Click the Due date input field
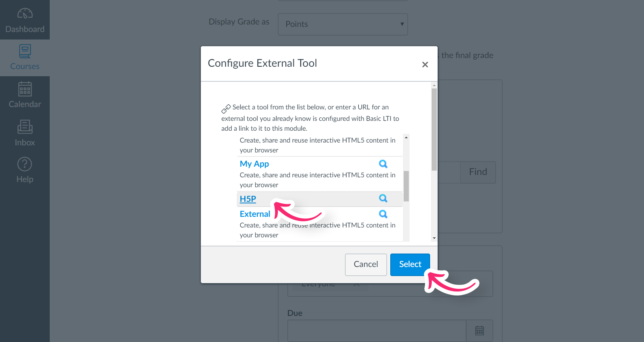Screen dimensions: 644x342 377,331
